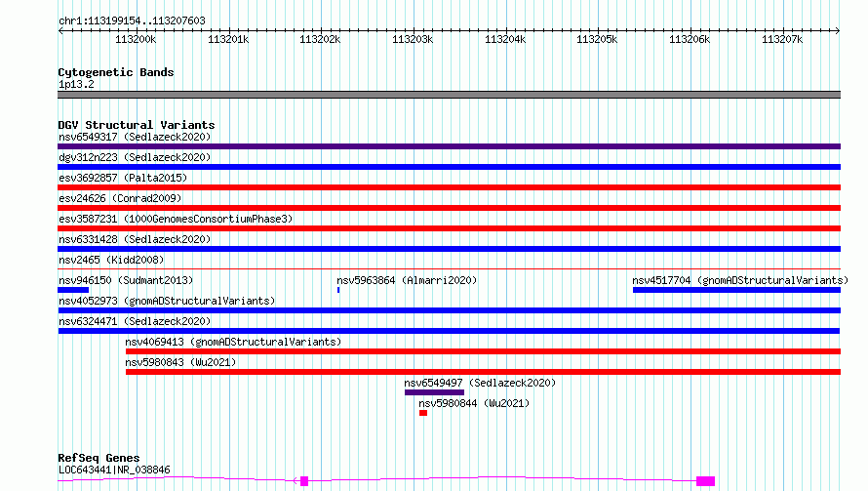Screen dimensions: 868x491
Task: Click the 113200k ruler label
Action: (x=136, y=39)
